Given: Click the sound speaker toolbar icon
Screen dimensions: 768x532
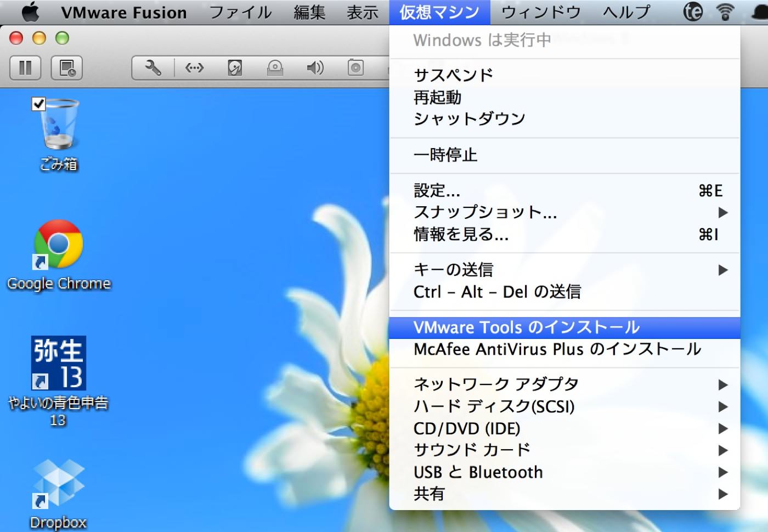Looking at the screenshot, I should [x=315, y=68].
